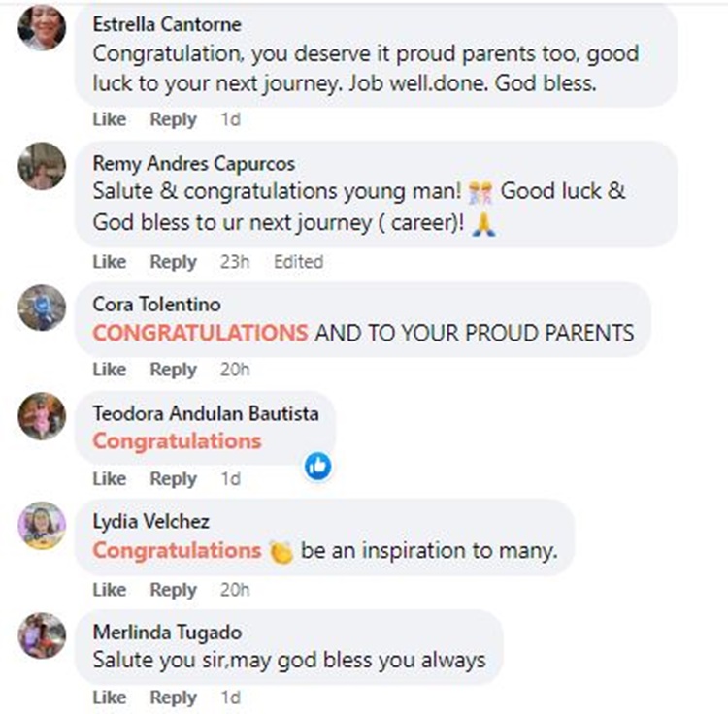The width and height of the screenshot is (728, 714).
Task: Open Remy Andres Capurcos' profile picture
Action: tap(42, 166)
